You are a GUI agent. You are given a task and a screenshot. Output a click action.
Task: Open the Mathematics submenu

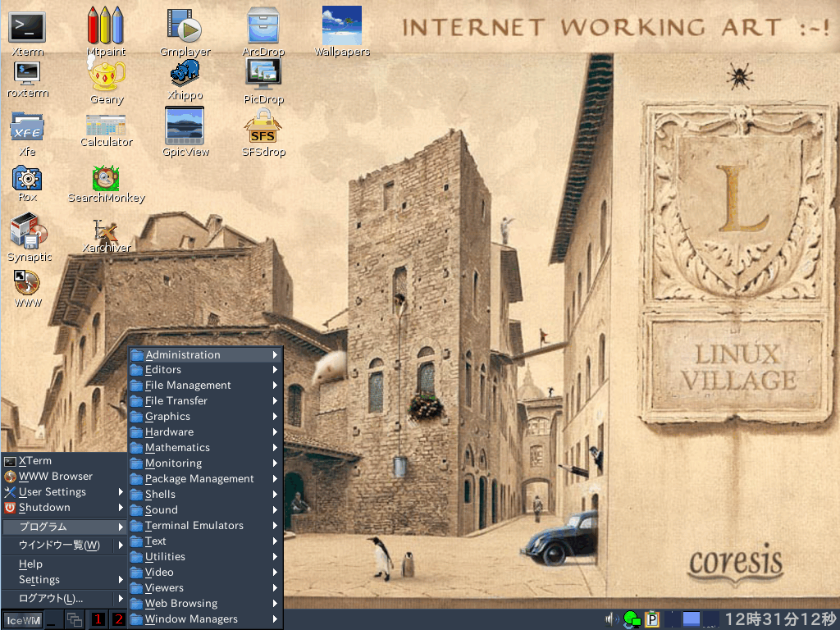click(205, 447)
